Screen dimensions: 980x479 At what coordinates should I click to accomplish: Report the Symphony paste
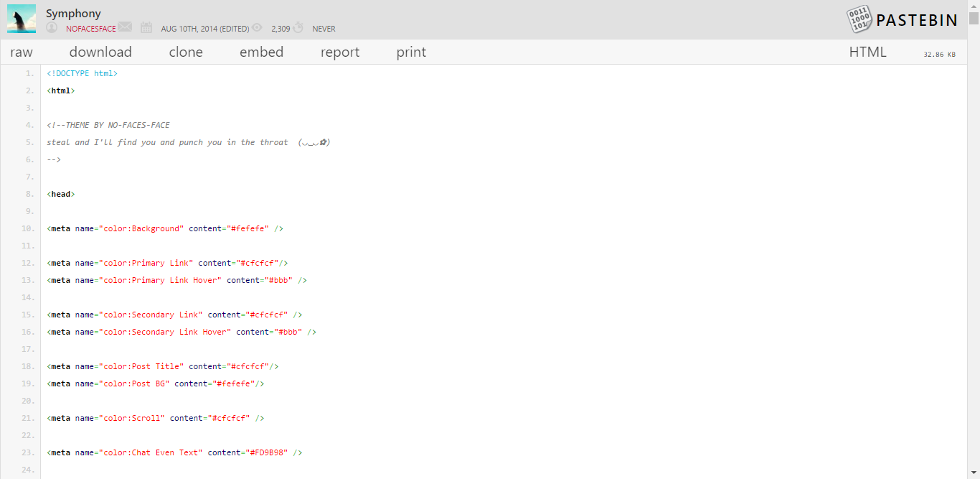pyautogui.click(x=340, y=52)
